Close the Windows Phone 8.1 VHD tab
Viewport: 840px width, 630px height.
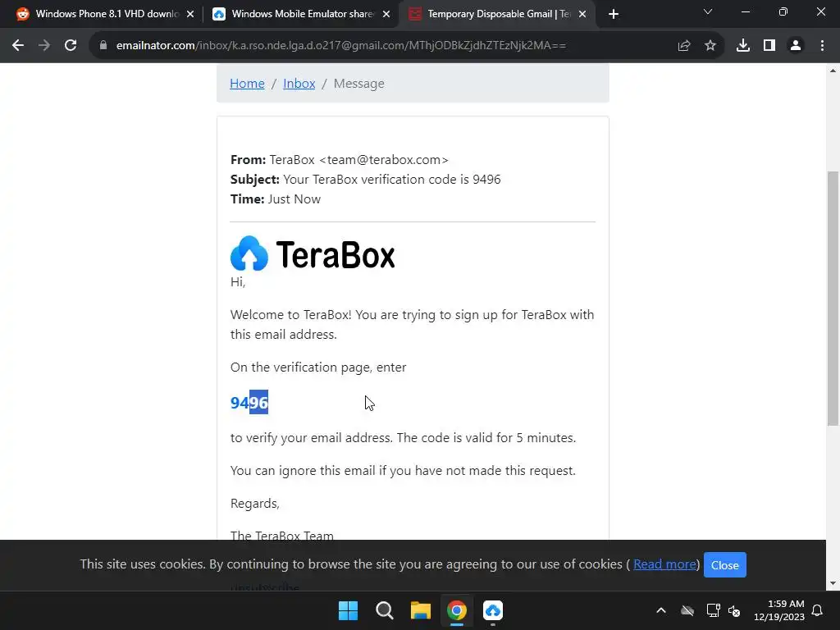coord(190,15)
